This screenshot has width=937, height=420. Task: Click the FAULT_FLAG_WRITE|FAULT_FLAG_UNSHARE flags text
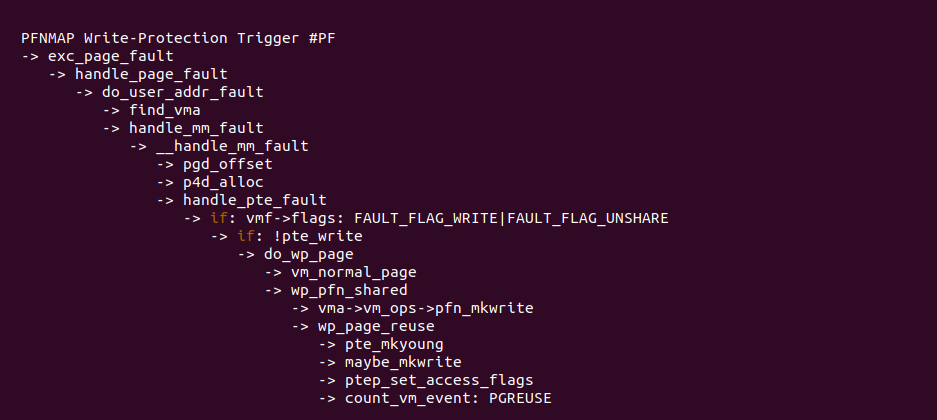click(x=511, y=218)
